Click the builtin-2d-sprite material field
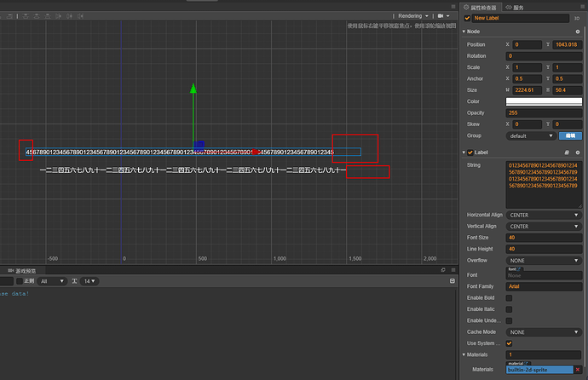Viewport: 588px width, 380px height. [x=539, y=370]
